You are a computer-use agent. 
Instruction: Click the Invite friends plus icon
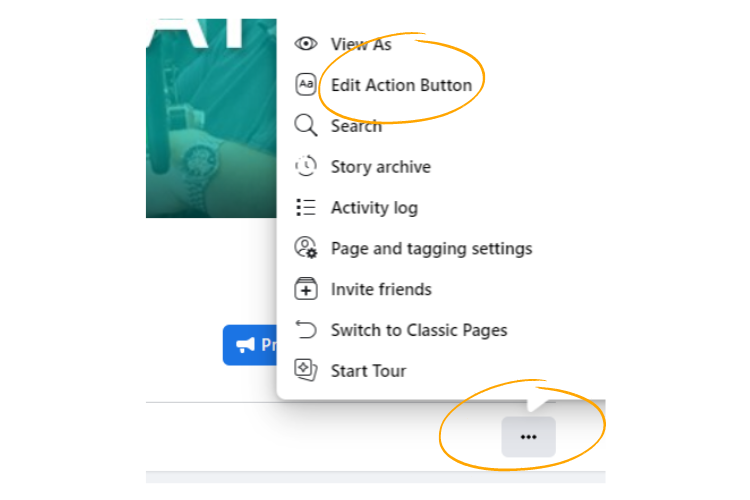tap(306, 289)
